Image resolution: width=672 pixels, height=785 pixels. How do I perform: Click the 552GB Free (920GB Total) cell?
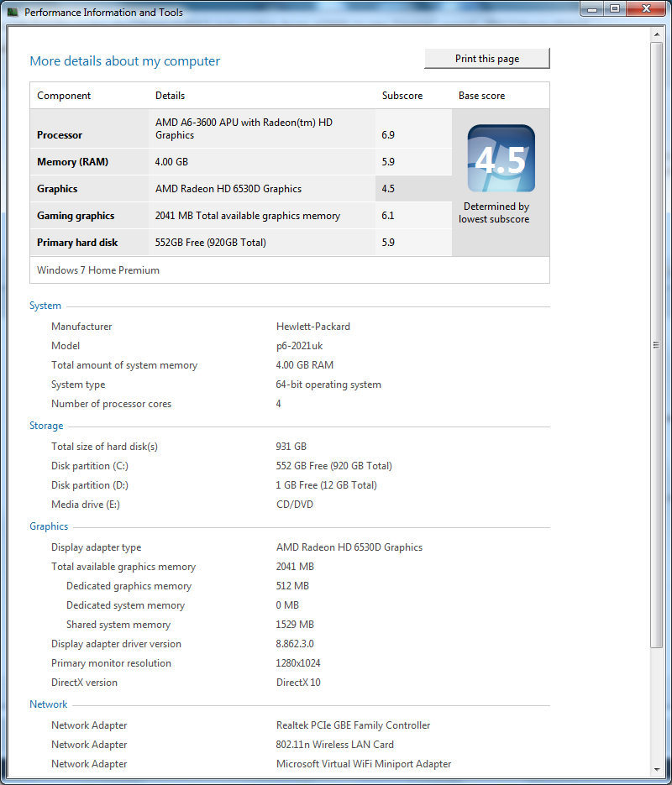262,243
